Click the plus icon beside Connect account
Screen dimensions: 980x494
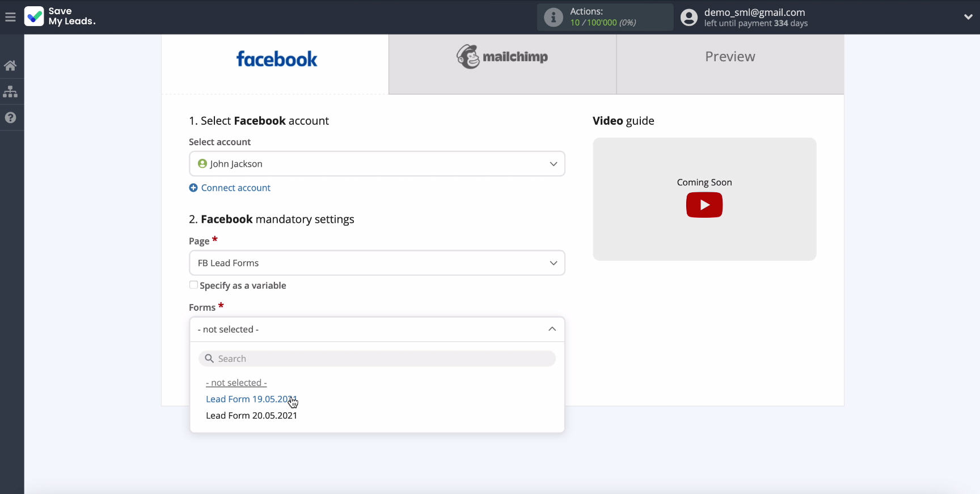tap(193, 188)
